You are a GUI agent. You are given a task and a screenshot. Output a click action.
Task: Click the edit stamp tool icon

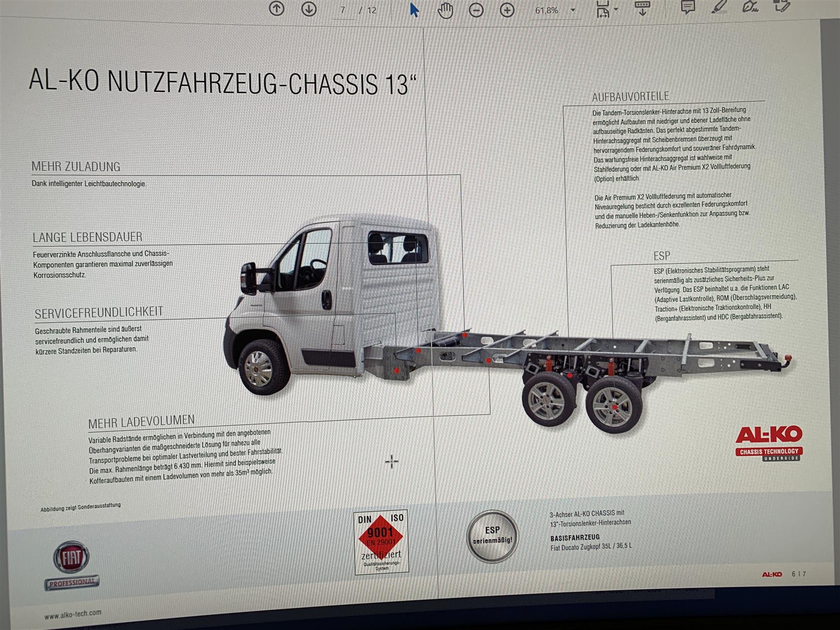[x=782, y=6]
